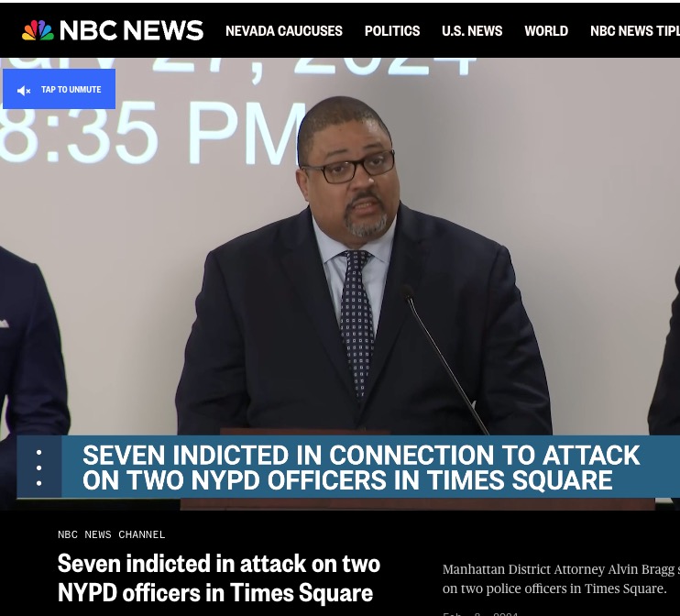Open the 'Seven indicted in attack' headline

tap(218, 577)
